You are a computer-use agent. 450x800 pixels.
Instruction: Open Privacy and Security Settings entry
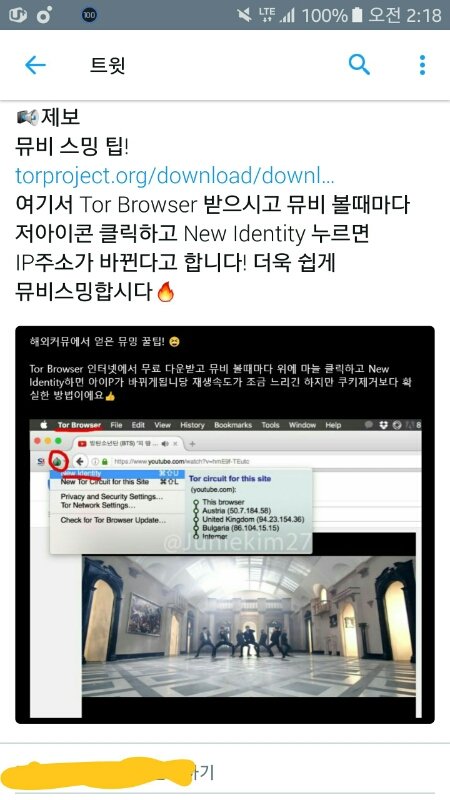(112, 496)
